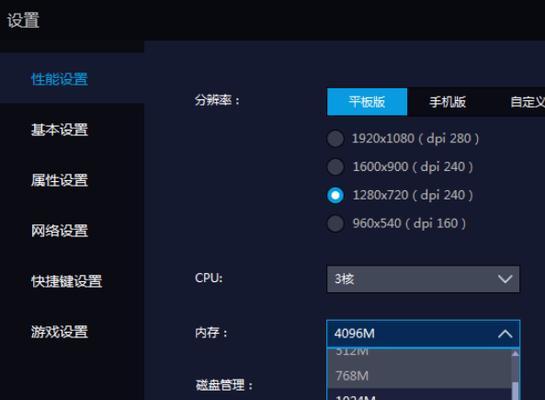Click the memory list scrollbar up arrow
This screenshot has height=400, width=545.
(515, 353)
